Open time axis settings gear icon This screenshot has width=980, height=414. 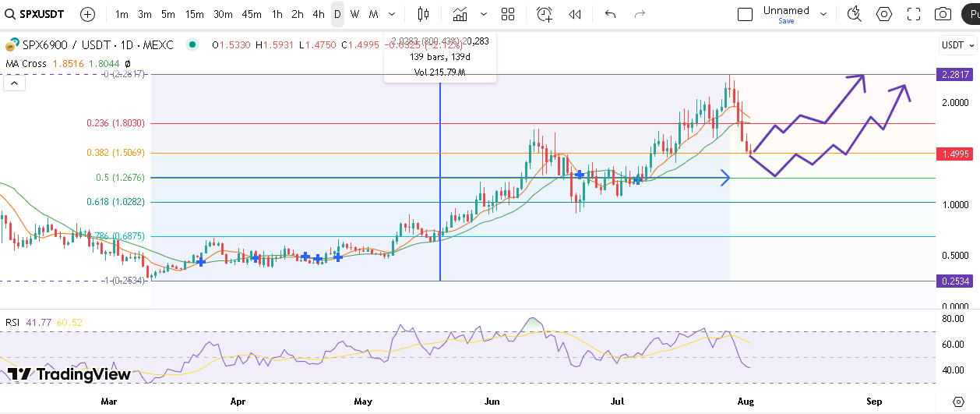coord(958,401)
